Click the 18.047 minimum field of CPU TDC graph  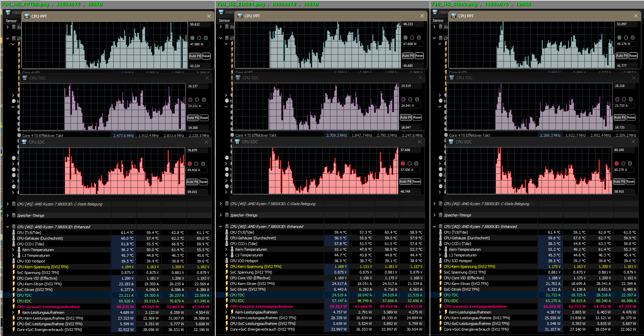[411, 128]
